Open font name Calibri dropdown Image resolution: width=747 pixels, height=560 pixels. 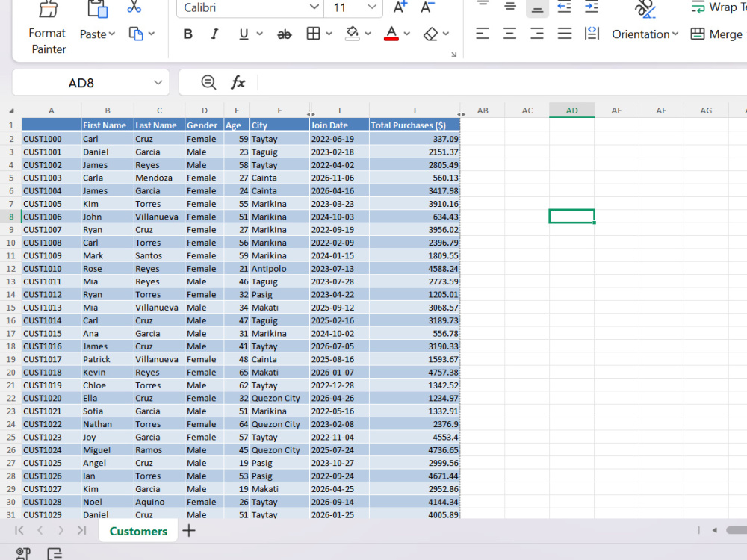pyautogui.click(x=314, y=7)
